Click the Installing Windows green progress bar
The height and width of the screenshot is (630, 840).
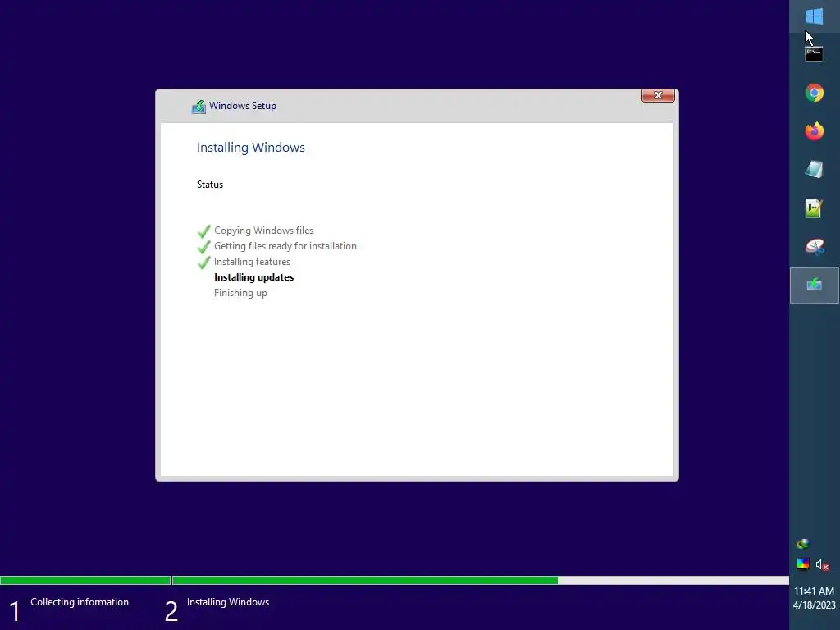point(365,580)
